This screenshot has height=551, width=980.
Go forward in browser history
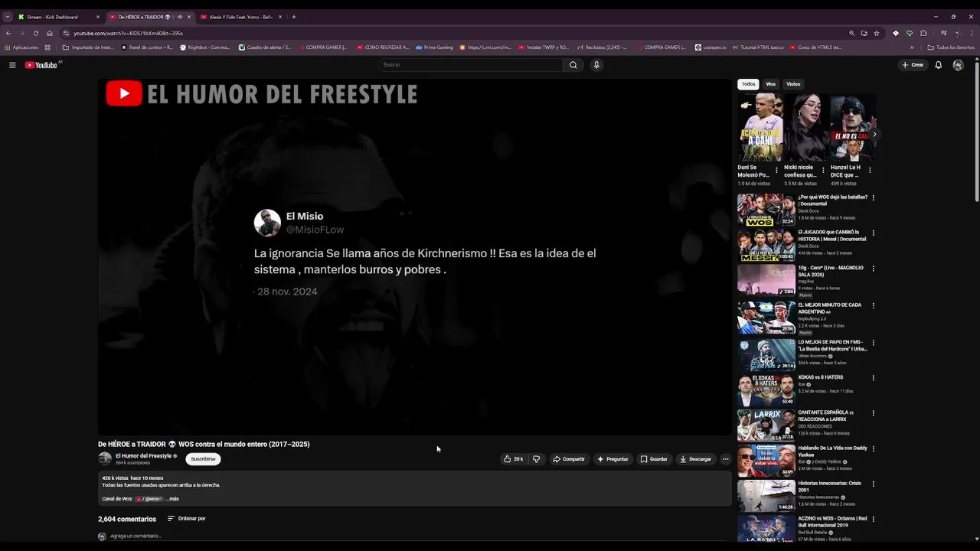click(21, 33)
